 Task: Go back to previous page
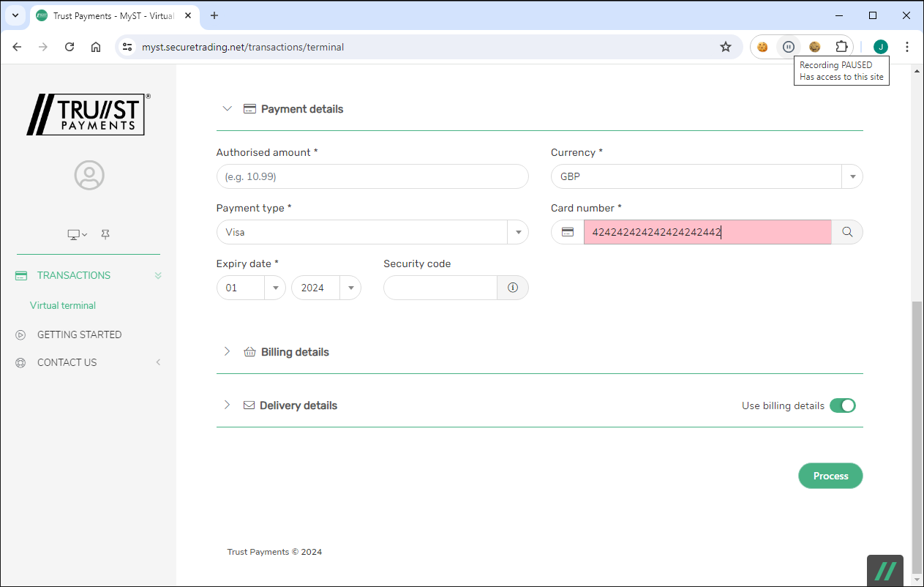click(x=17, y=47)
